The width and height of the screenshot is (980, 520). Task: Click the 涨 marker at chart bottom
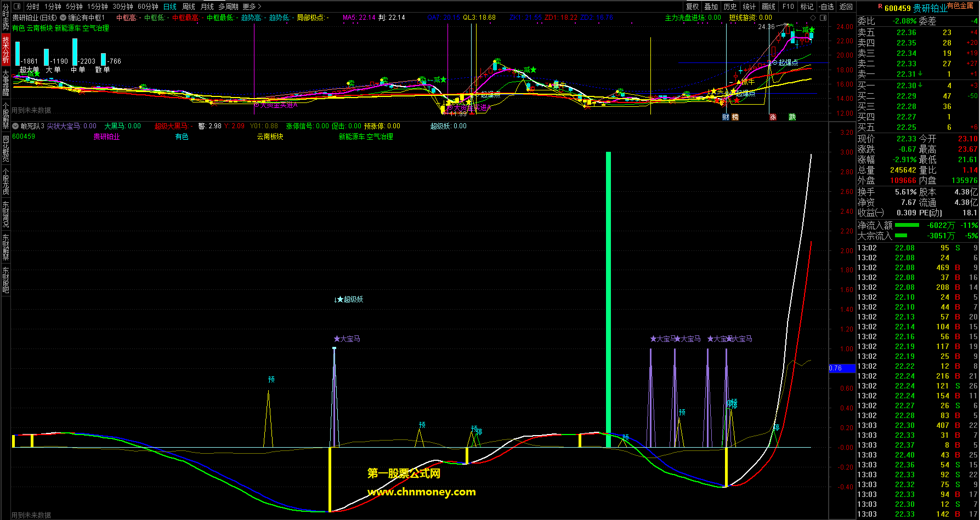(773, 117)
